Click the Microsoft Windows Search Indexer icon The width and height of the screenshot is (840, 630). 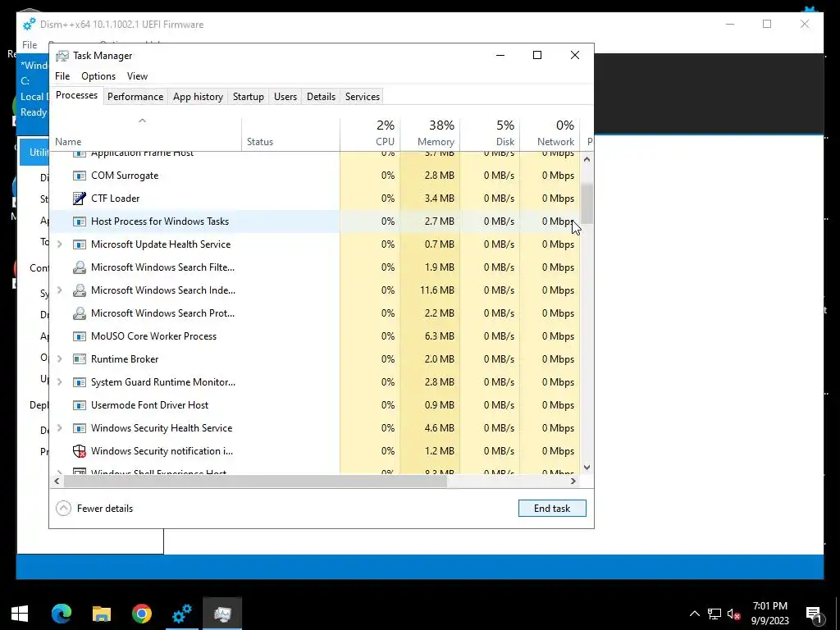point(80,290)
